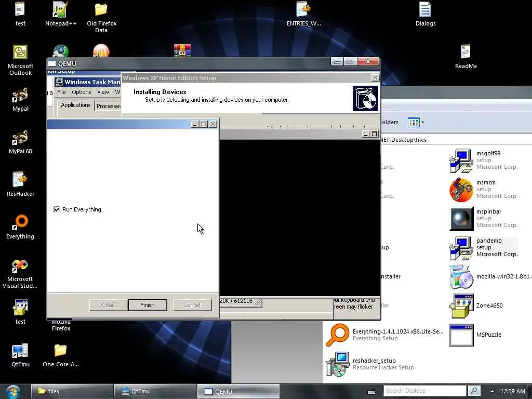Switch to the Applications tab

pos(76,105)
